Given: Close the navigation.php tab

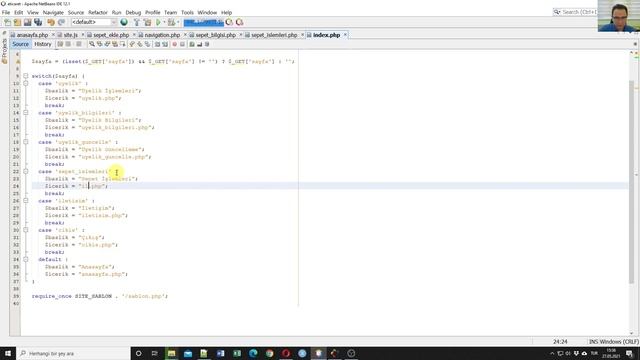Looking at the screenshot, I should tap(184, 35).
